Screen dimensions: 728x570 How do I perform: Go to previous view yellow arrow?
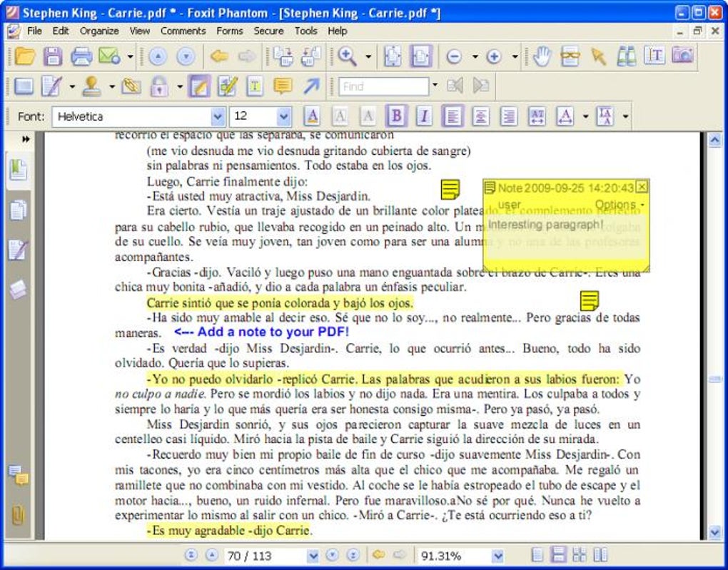(219, 56)
